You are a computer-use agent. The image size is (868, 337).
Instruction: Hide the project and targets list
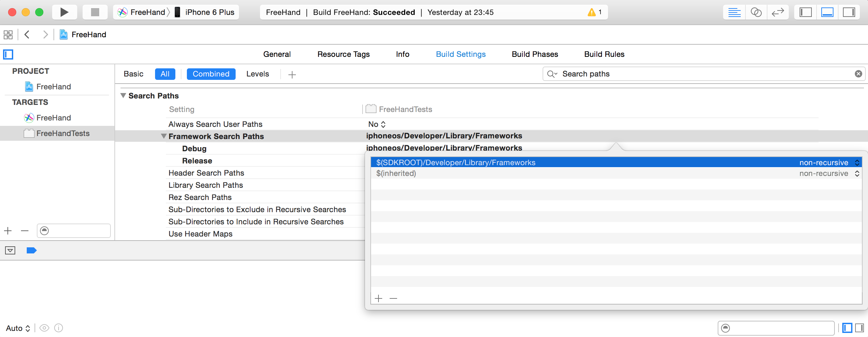pyautogui.click(x=8, y=54)
